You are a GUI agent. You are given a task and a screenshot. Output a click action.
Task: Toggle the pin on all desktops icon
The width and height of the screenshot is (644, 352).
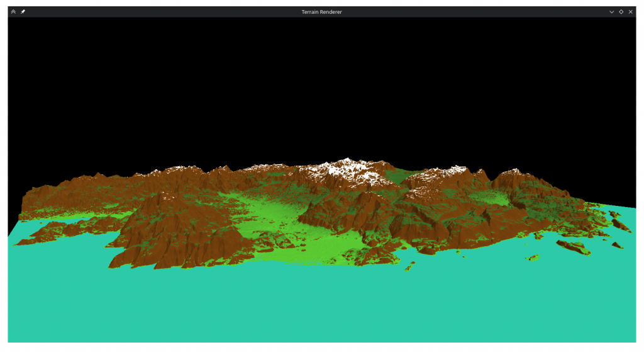(23, 11)
